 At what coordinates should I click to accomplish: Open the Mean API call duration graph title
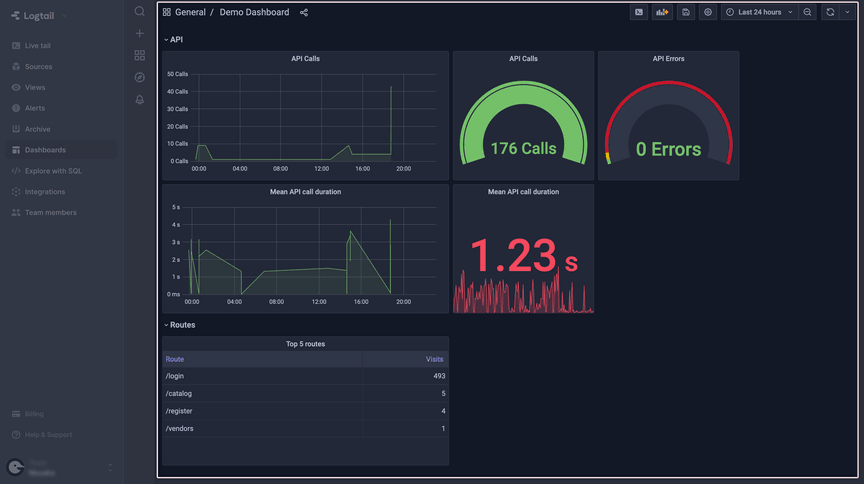305,192
